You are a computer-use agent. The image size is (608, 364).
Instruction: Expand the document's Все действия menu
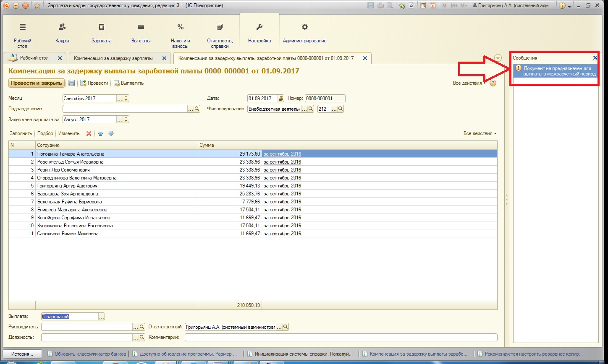[469, 83]
